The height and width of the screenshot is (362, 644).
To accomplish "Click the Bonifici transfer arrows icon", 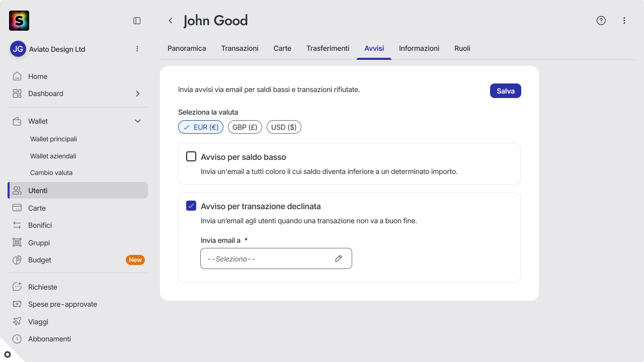I will [x=17, y=225].
